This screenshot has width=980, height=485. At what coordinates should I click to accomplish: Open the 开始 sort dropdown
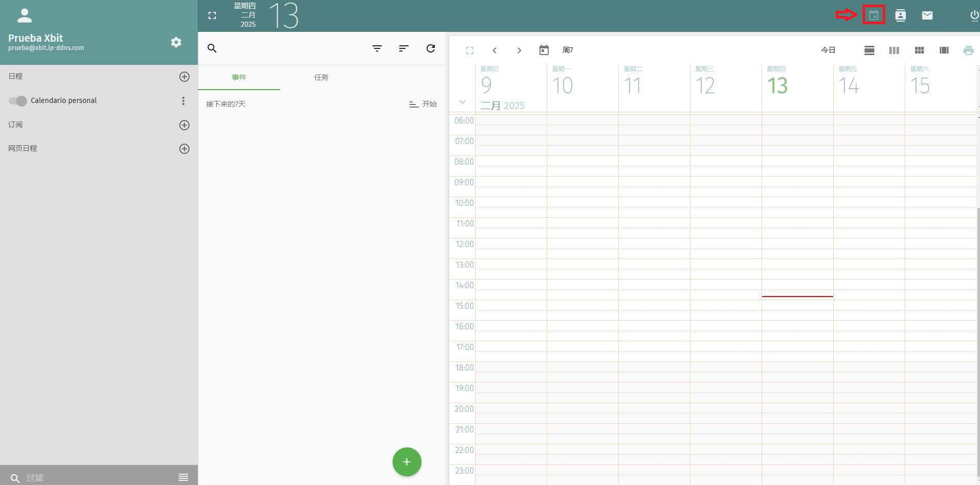point(423,104)
